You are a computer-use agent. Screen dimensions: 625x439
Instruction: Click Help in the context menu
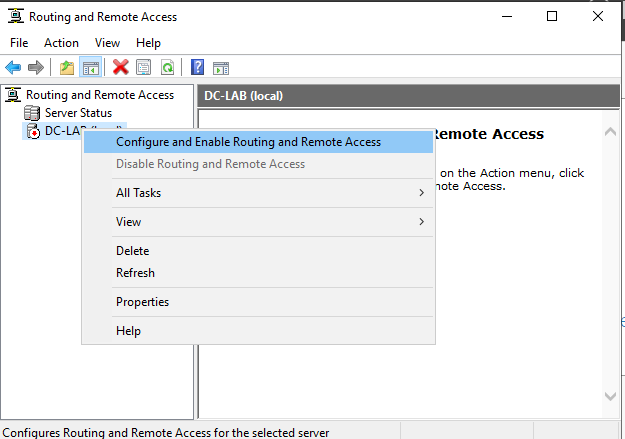(x=128, y=331)
